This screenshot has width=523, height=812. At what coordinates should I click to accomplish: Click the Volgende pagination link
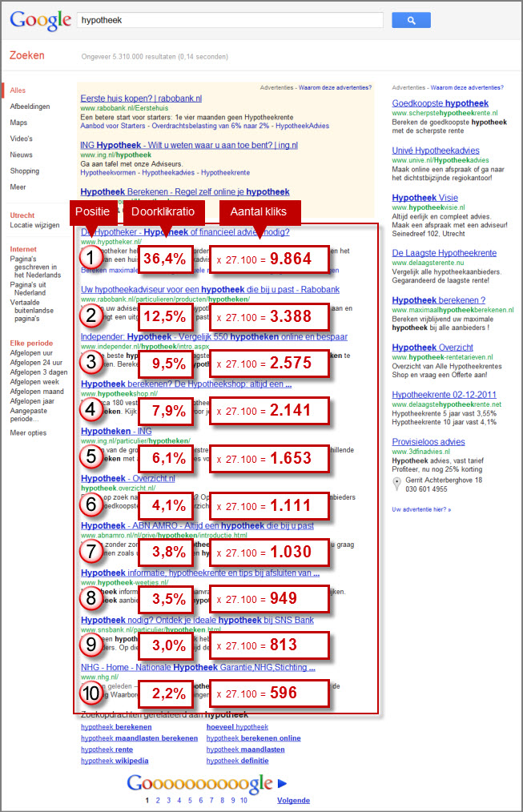tap(293, 800)
